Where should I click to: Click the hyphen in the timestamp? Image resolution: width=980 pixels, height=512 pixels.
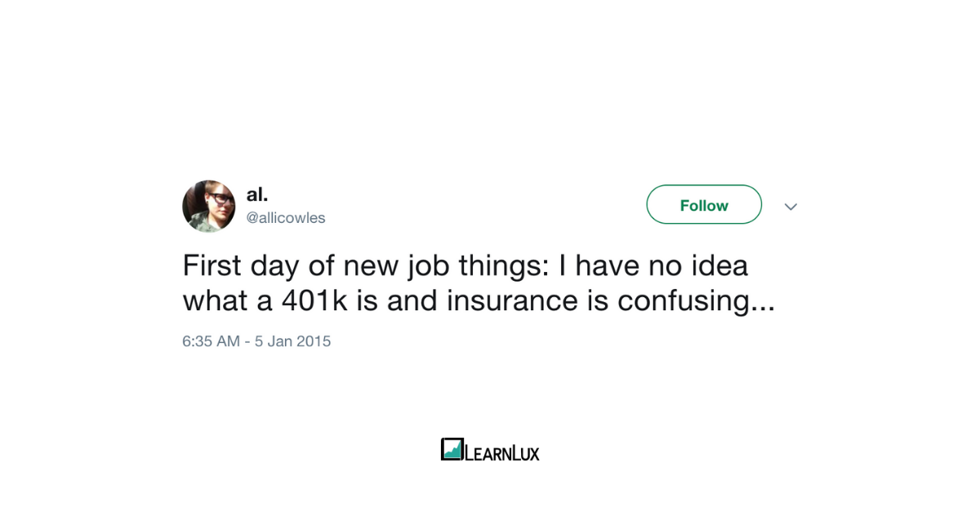coord(247,341)
